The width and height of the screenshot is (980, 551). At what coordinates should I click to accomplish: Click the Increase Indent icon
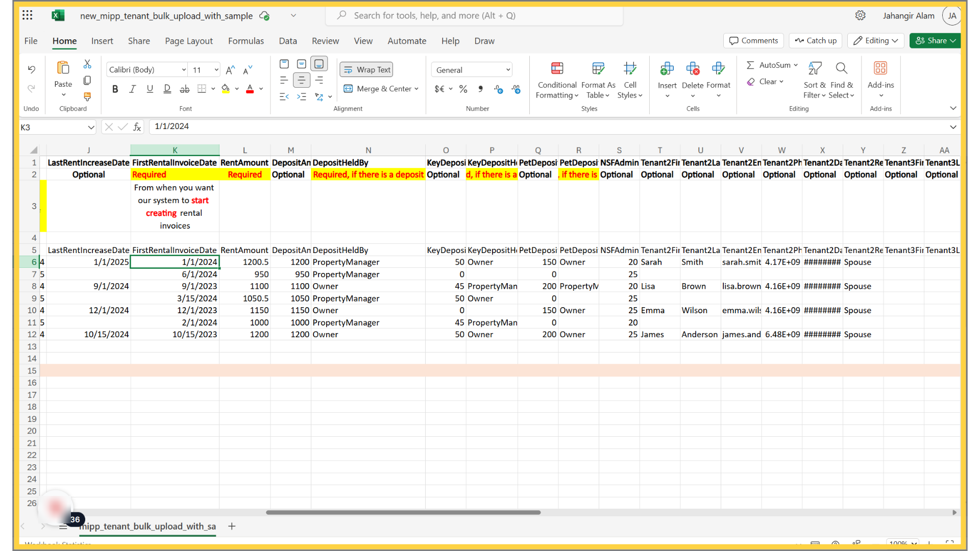point(302,96)
